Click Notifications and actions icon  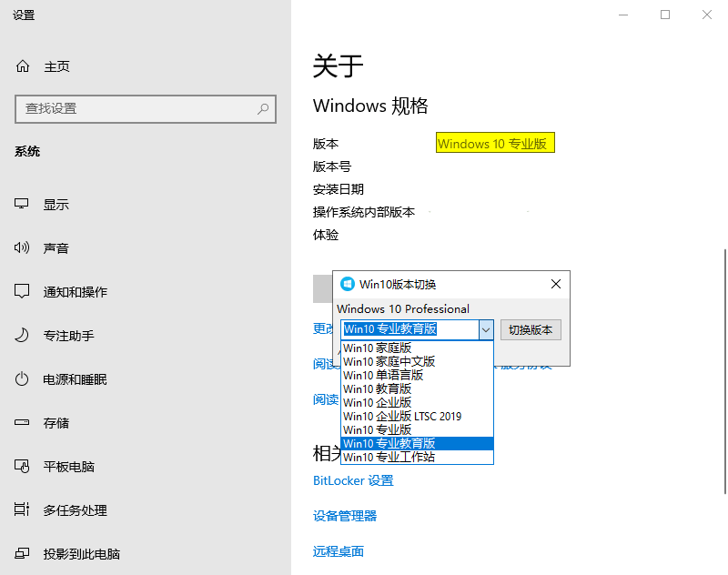[x=22, y=292]
